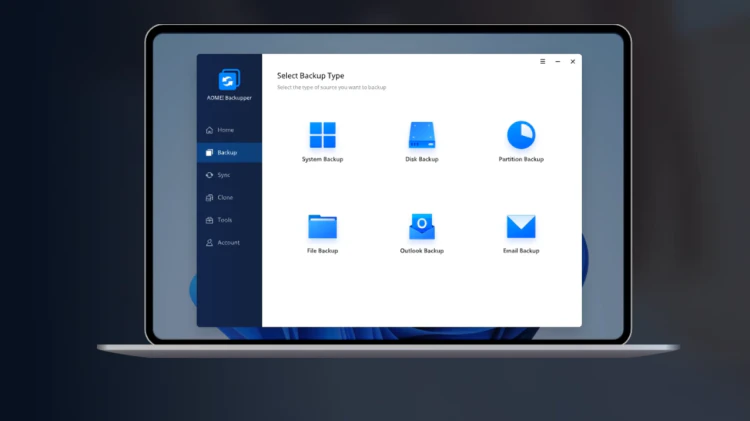
Task: Click the person icon beside Account
Action: (209, 243)
